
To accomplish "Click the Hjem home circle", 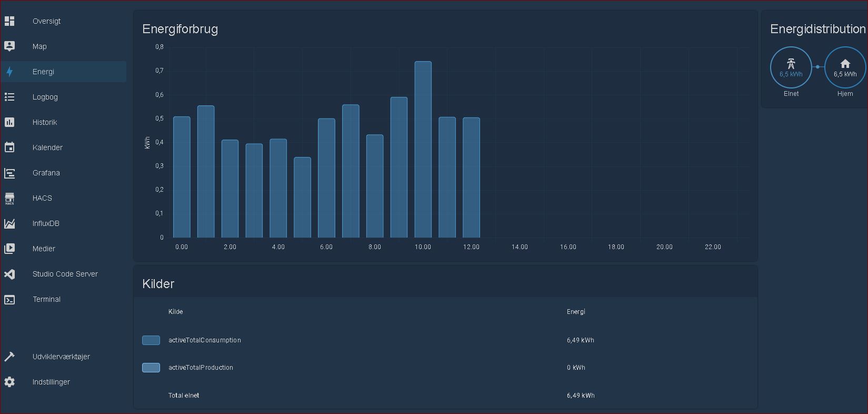I will pyautogui.click(x=845, y=67).
